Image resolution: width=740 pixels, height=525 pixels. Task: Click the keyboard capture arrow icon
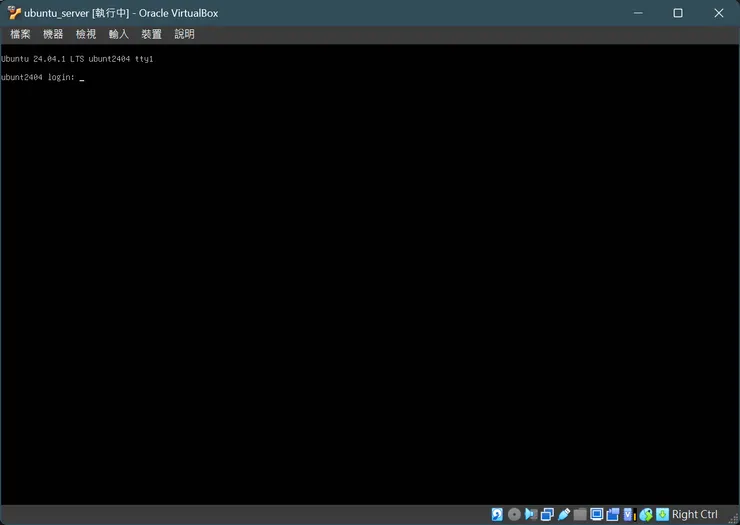pyautogui.click(x=663, y=514)
